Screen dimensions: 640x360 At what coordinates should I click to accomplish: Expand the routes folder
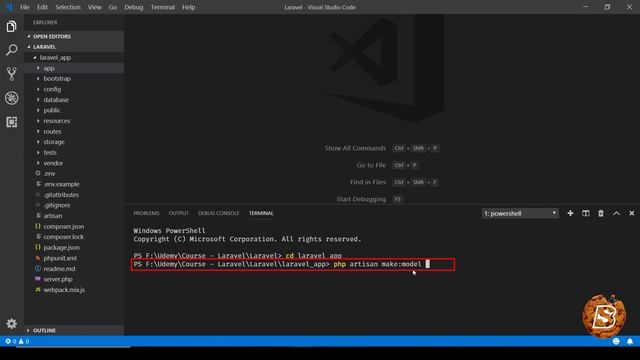click(x=74, y=131)
